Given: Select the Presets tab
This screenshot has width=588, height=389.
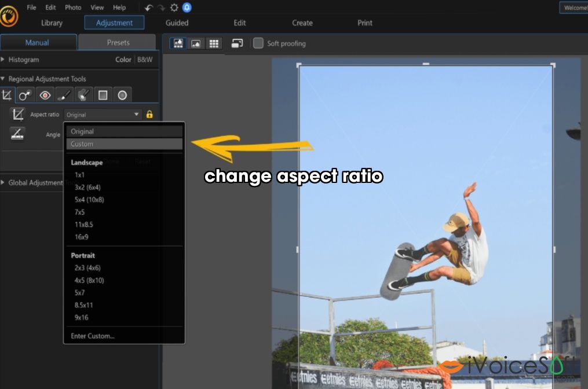Looking at the screenshot, I should (x=118, y=42).
